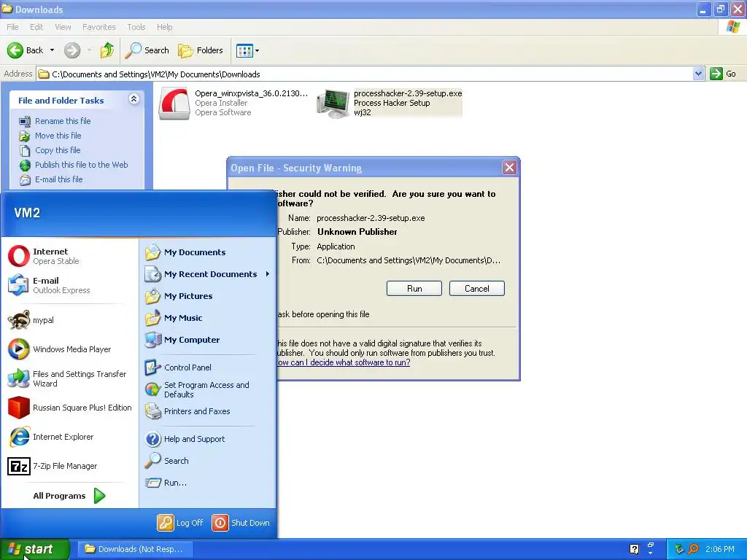The height and width of the screenshot is (560, 747).
Task: Expand My Recent Documents submenu
Action: 207,274
